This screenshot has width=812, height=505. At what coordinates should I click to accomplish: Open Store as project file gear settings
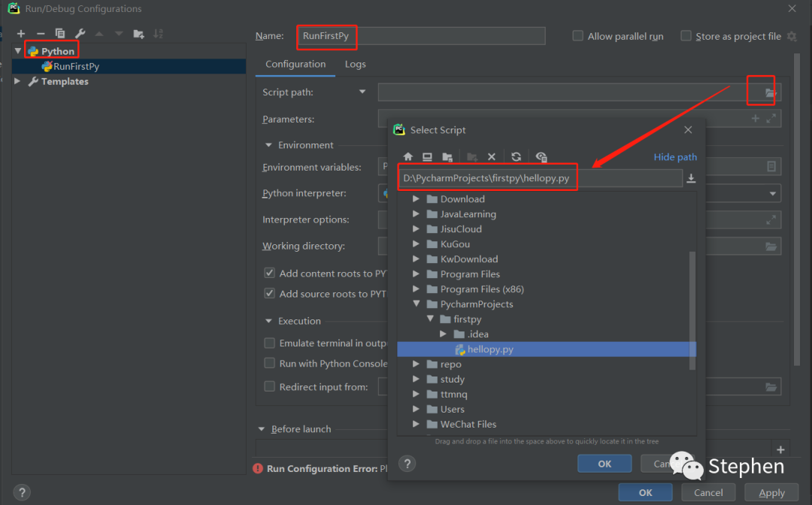792,36
